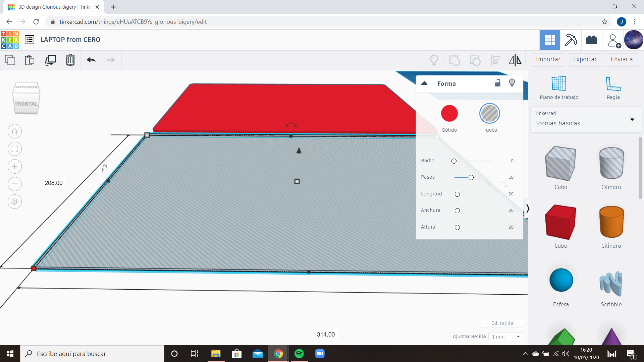
Task: Set shape to Hueco mode
Action: tap(489, 114)
